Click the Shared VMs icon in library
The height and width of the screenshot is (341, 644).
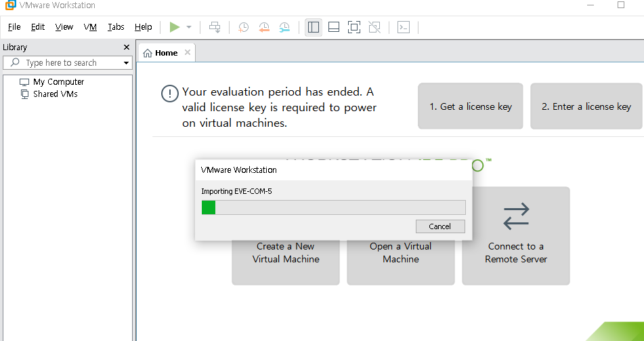click(25, 94)
